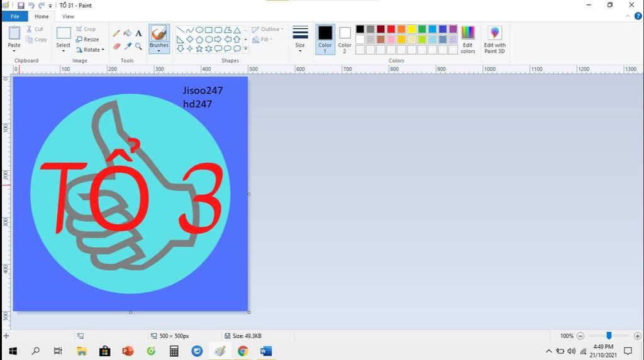Click the Cut button
644x360 pixels.
[35, 29]
